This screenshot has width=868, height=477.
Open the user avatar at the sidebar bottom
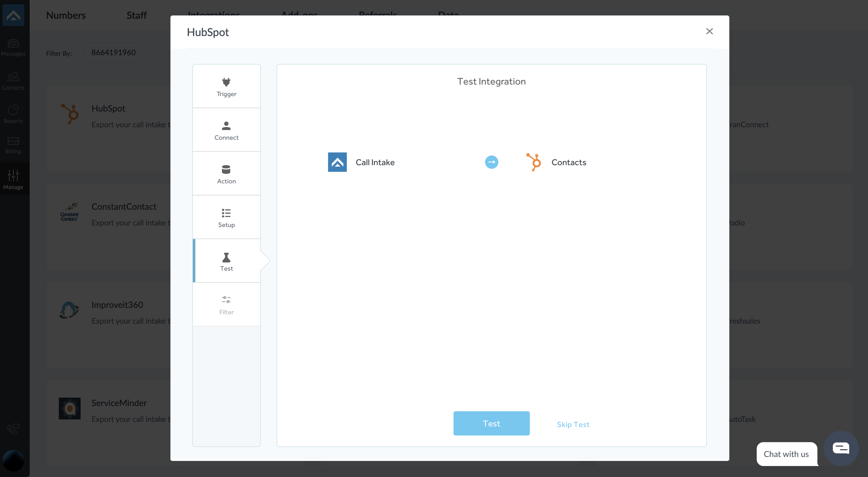tap(13, 460)
